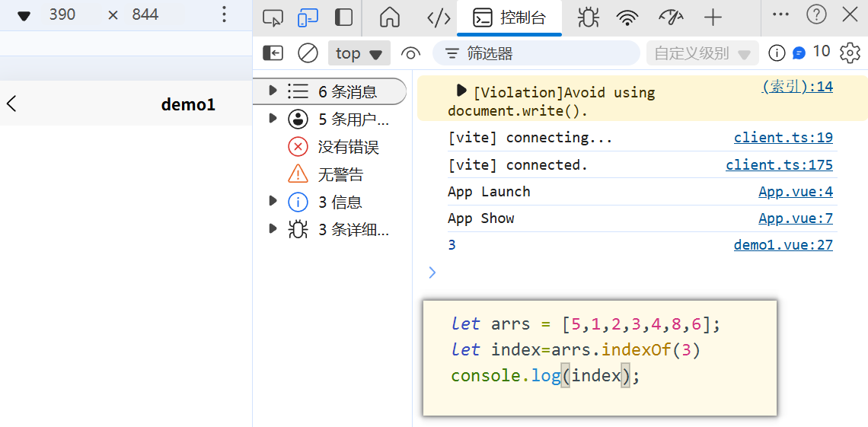868x427 pixels.
Task: Click the blue info icon beside 3 信息
Action: [298, 202]
